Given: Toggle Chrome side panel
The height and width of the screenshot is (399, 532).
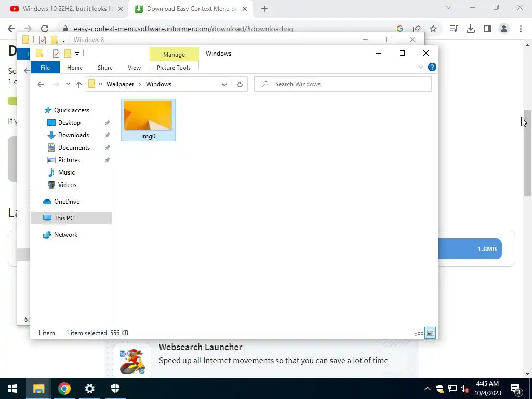Looking at the screenshot, I should [487, 29].
